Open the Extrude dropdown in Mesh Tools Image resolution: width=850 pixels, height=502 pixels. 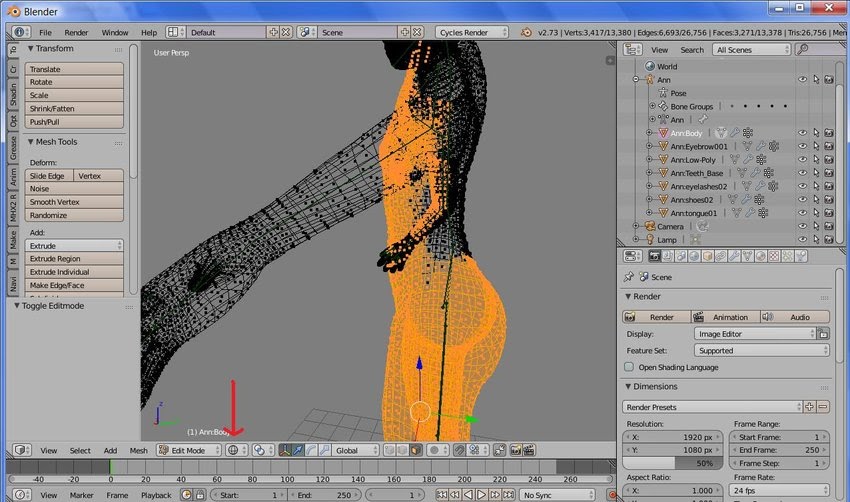click(74, 246)
